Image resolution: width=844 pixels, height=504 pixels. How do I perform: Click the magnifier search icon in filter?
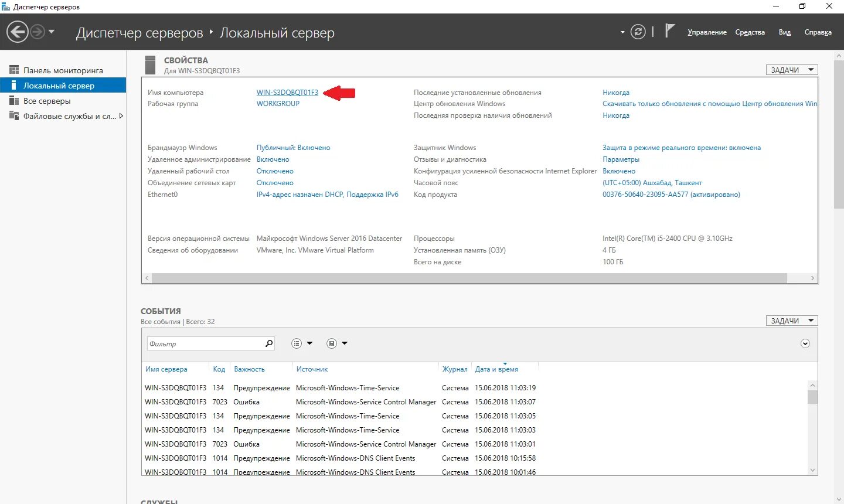pyautogui.click(x=269, y=343)
